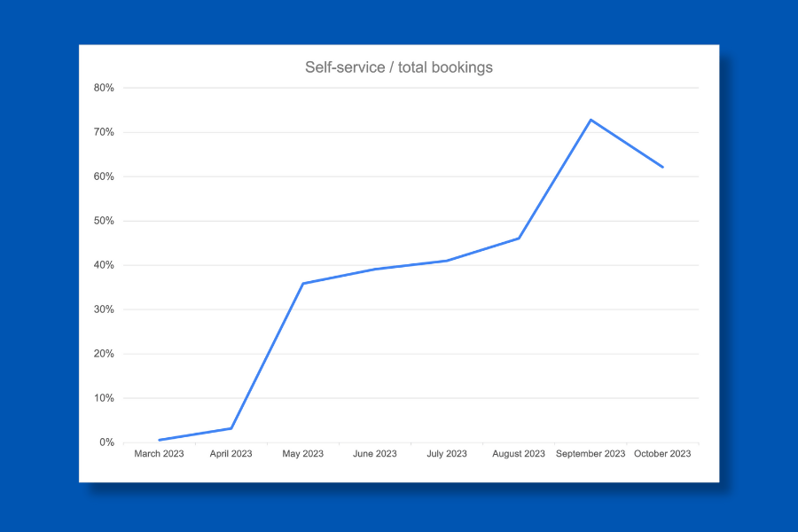This screenshot has height=532, width=798.
Task: Click the chart title 'Self-service / total bookings'
Action: tap(399, 66)
